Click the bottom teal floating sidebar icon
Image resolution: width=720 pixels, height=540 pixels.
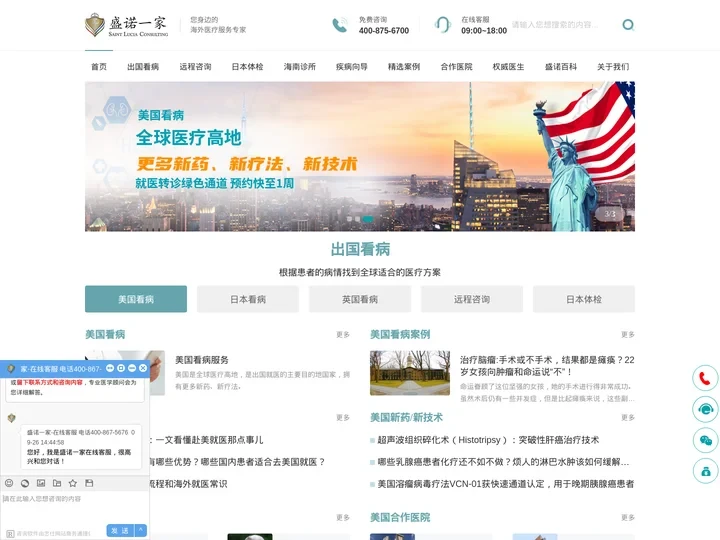click(x=705, y=471)
